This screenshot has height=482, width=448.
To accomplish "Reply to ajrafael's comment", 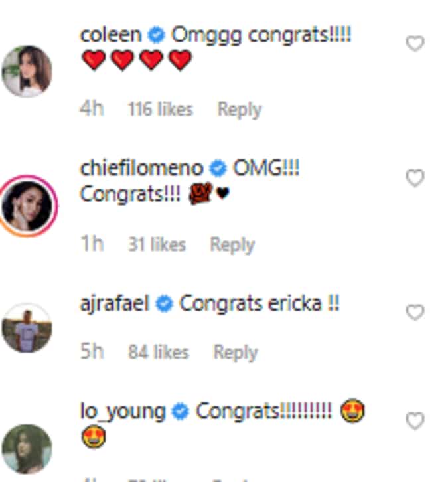I will (x=236, y=352).
